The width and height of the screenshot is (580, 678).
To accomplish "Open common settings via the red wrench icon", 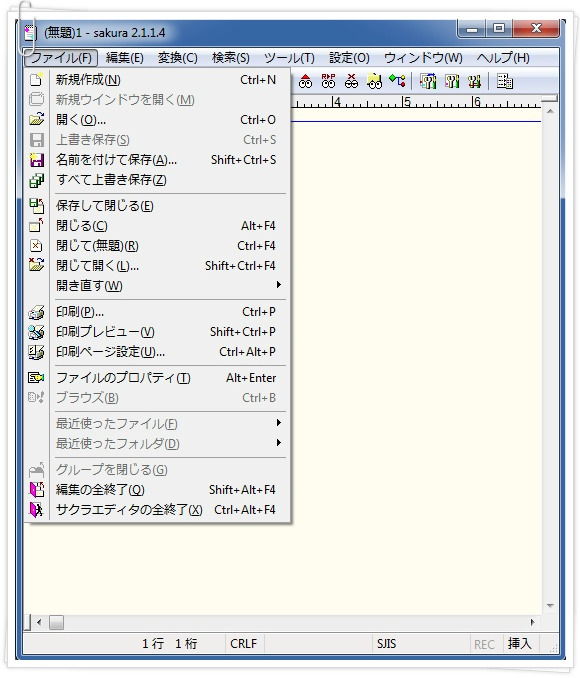I will coord(474,81).
